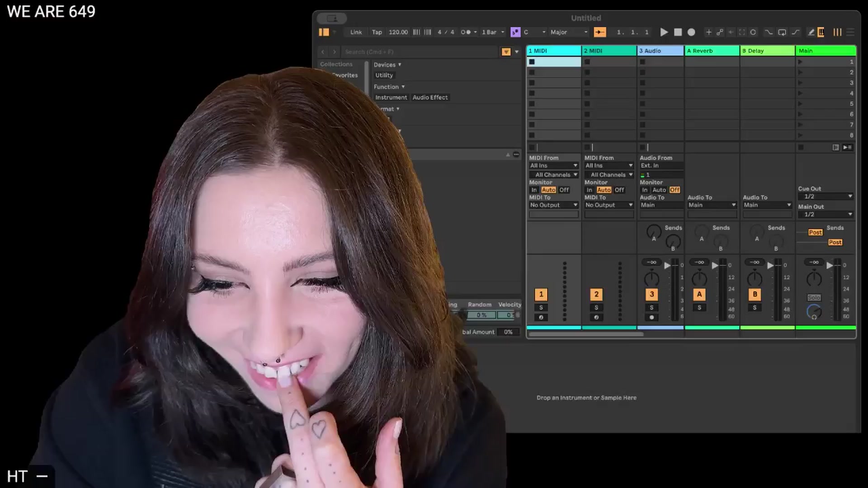868x488 pixels.
Task: Click the Back to Arrangement icon in Main track
Action: [835, 147]
